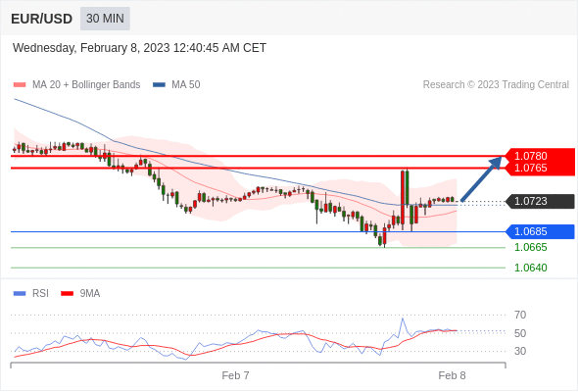Viewport: 578px width, 392px height.
Task: Click the blue MA 50 legend swatch
Action: pos(159,85)
